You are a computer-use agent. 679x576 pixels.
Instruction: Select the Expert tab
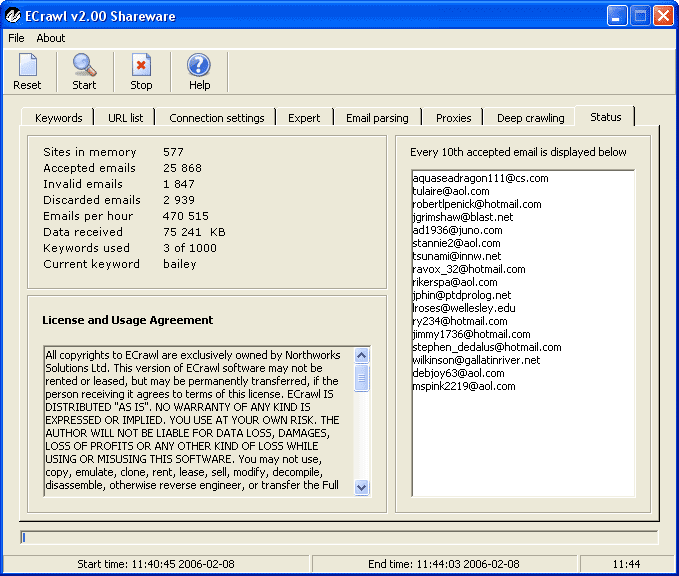point(304,118)
